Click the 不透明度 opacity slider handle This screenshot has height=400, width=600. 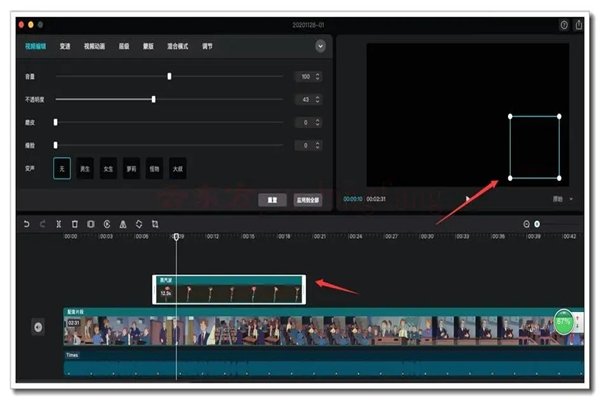153,99
